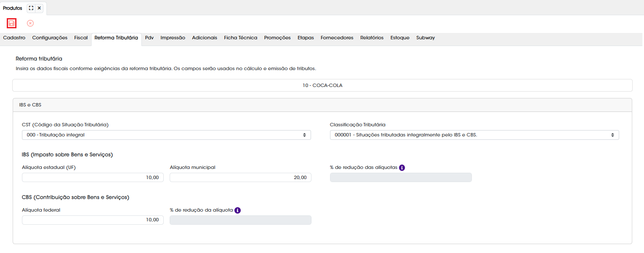Image resolution: width=644 pixels, height=253 pixels.
Task: Select the Reforma Tributária tab
Action: coord(116,38)
